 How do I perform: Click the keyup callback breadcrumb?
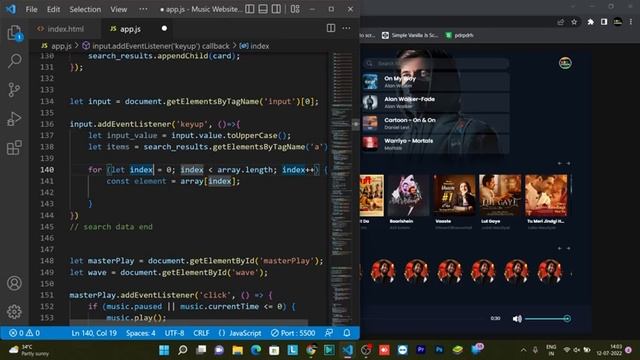[156, 46]
